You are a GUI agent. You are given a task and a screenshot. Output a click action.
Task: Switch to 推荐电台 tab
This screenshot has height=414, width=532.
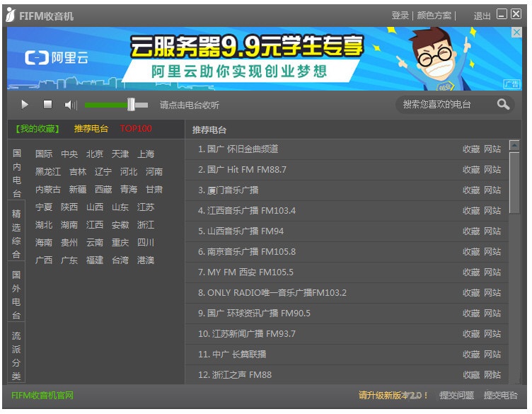pyautogui.click(x=91, y=129)
